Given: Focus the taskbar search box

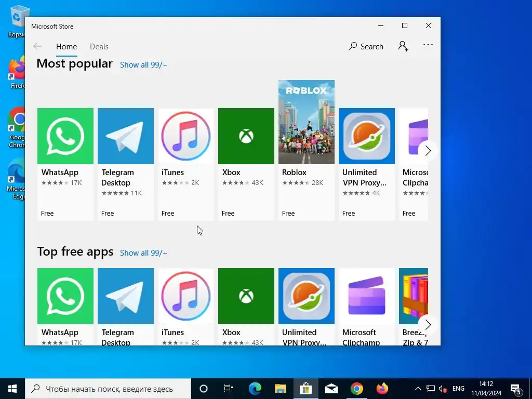Looking at the screenshot, I should pos(108,389).
